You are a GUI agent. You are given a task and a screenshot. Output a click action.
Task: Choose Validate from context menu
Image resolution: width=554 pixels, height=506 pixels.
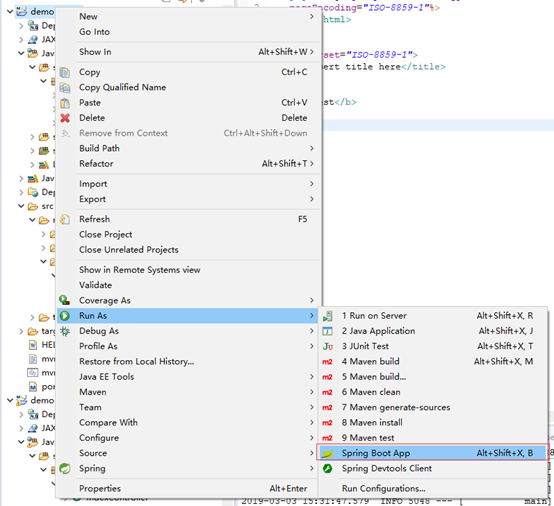pyautogui.click(x=189, y=285)
